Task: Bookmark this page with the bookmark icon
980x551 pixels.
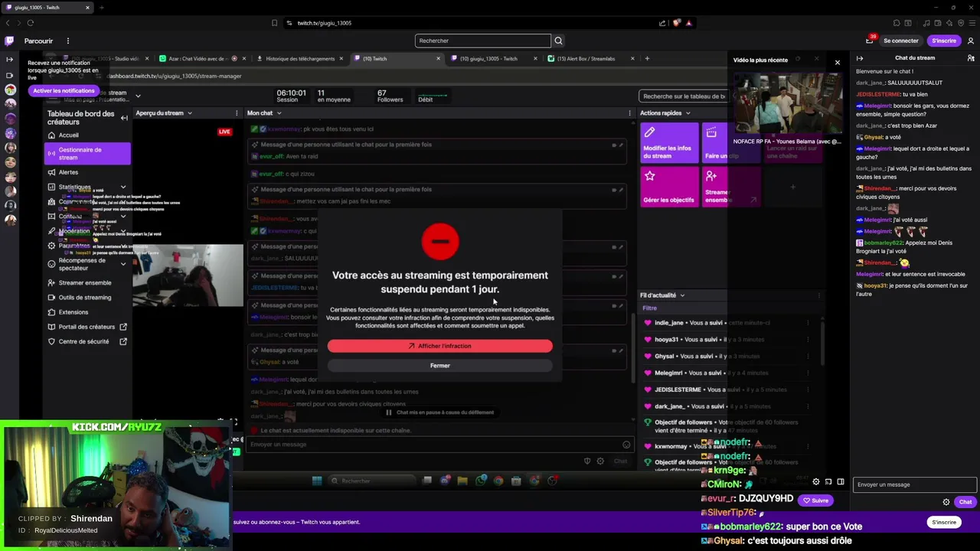Action: coord(274,23)
